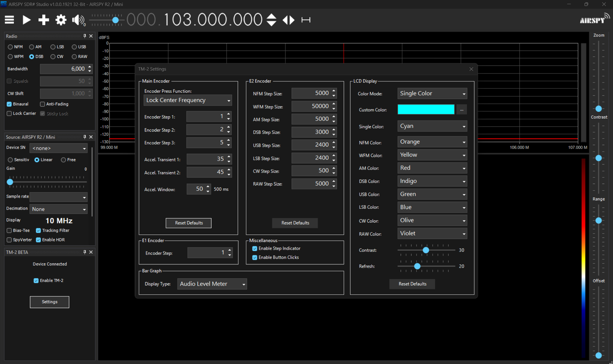Reset LCD Display defaults

(412, 284)
